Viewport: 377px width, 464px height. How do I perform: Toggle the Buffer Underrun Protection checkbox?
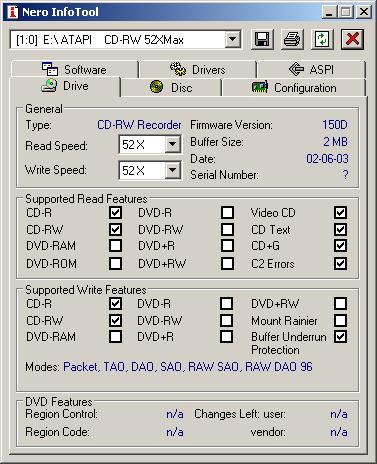coord(340,337)
